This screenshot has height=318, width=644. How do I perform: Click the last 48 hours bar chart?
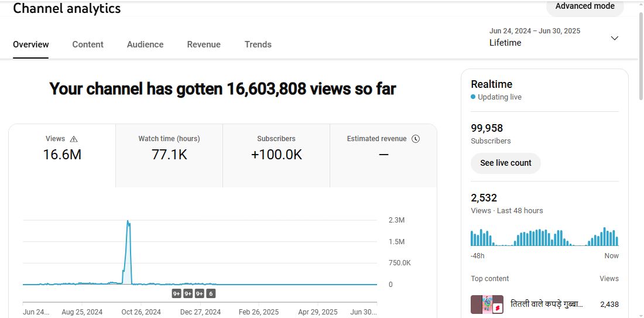544,237
